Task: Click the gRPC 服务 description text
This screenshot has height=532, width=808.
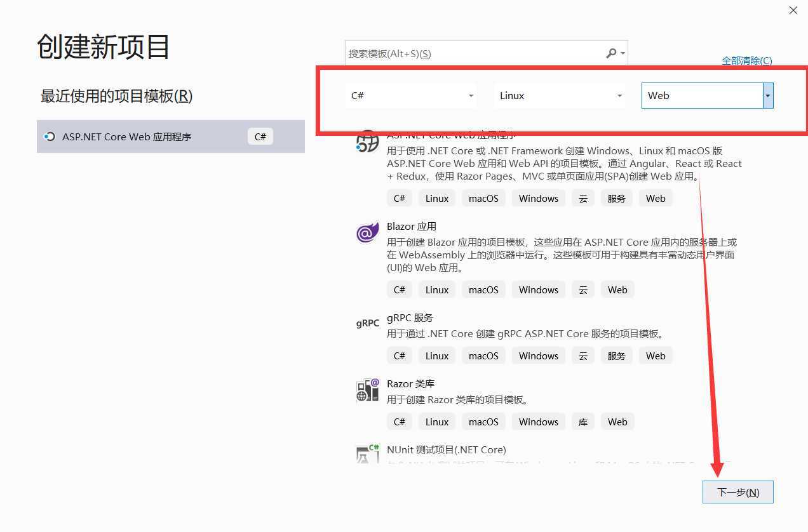Action: pos(525,333)
